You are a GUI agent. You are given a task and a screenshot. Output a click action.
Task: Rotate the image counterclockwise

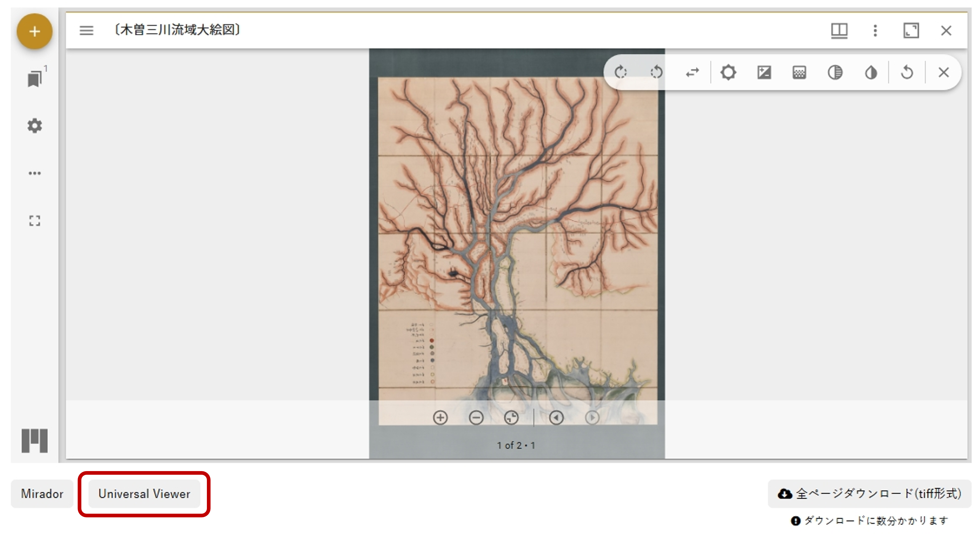tap(656, 72)
